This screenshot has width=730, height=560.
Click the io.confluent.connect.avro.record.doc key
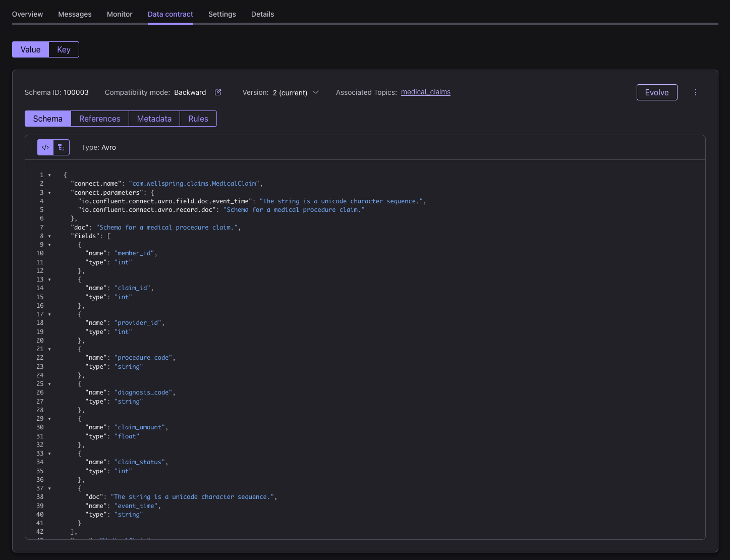[x=147, y=210]
